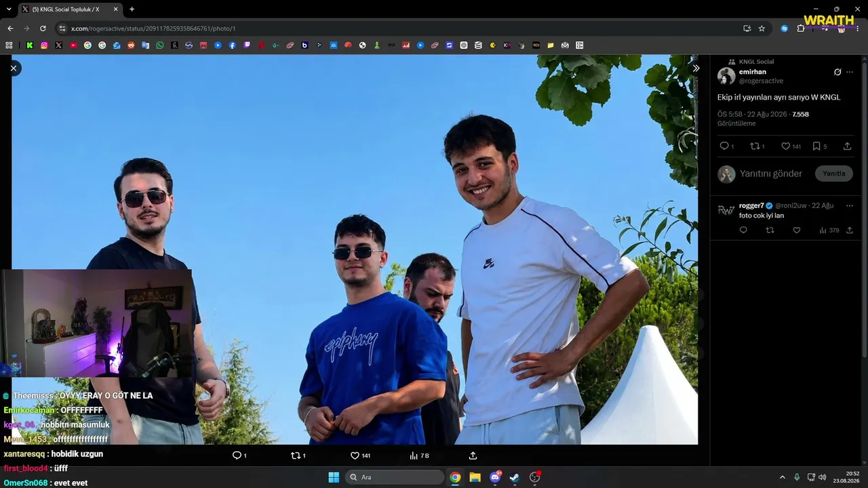The image size is (868, 488).
Task: View site information icon in address bar
Action: tap(62, 28)
